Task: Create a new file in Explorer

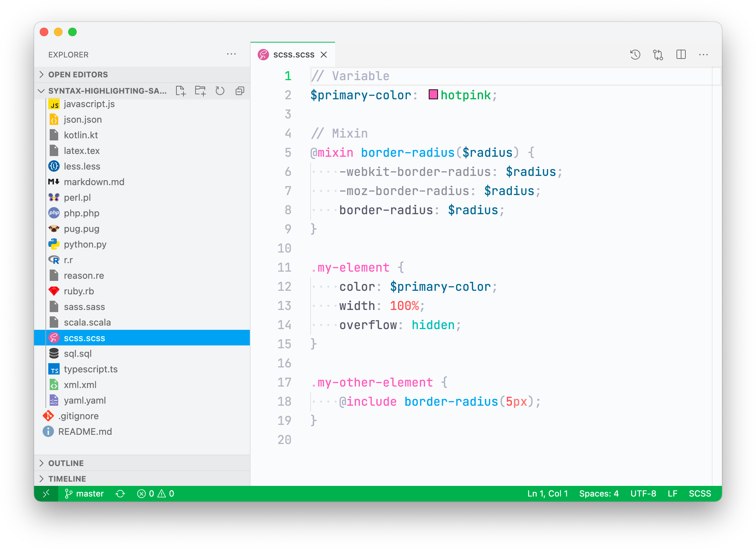Action: 181,91
